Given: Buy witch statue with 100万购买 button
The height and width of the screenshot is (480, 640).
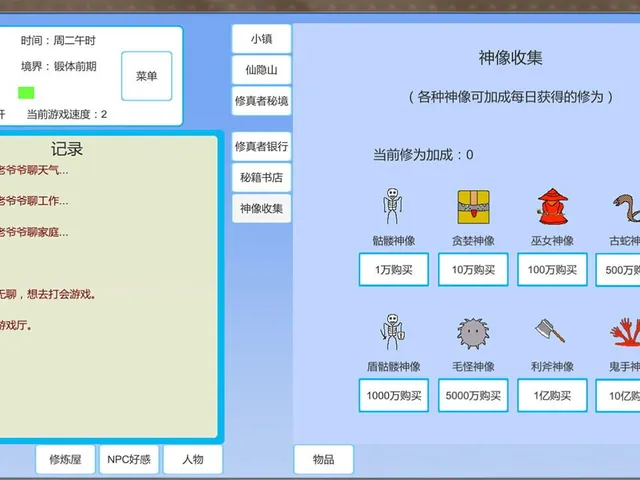Looking at the screenshot, I should pyautogui.click(x=552, y=269).
